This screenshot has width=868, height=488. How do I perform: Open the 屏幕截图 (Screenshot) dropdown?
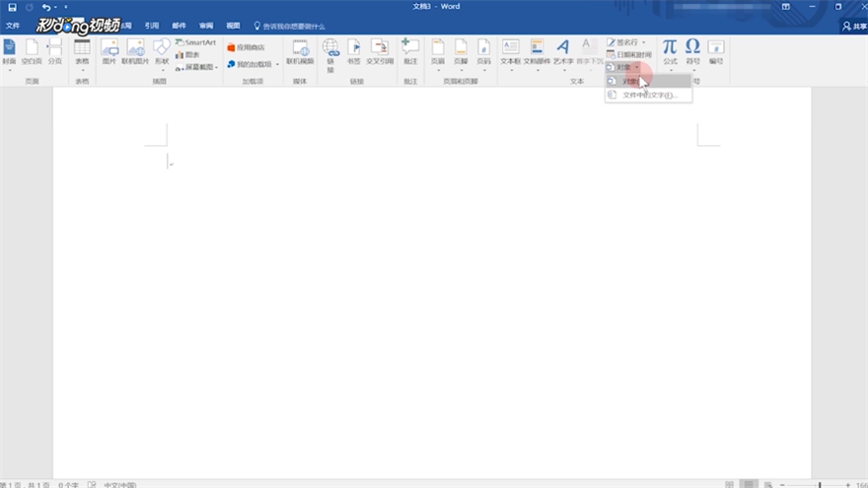coord(196,67)
